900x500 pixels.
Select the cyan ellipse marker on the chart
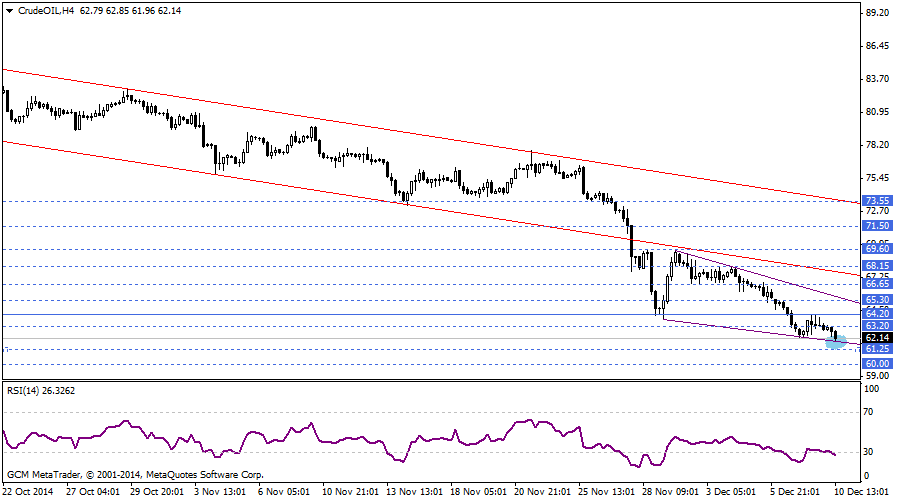(836, 342)
